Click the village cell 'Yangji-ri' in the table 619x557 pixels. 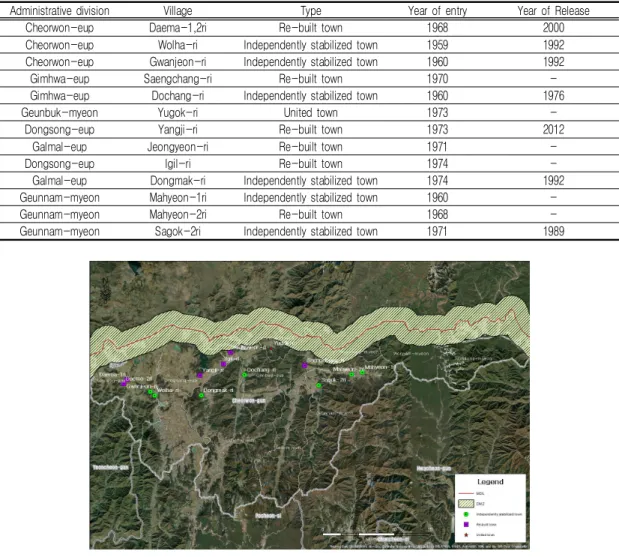[178, 129]
